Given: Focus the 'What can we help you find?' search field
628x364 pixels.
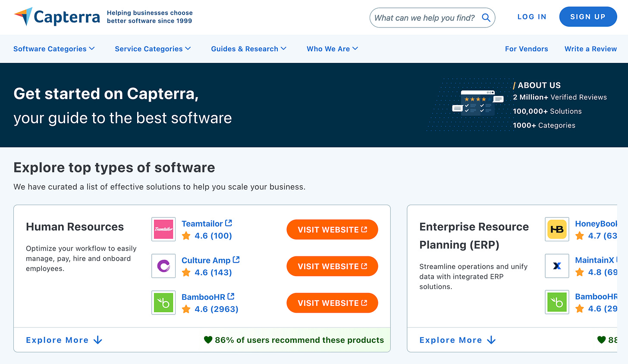Looking at the screenshot, I should pos(432,18).
